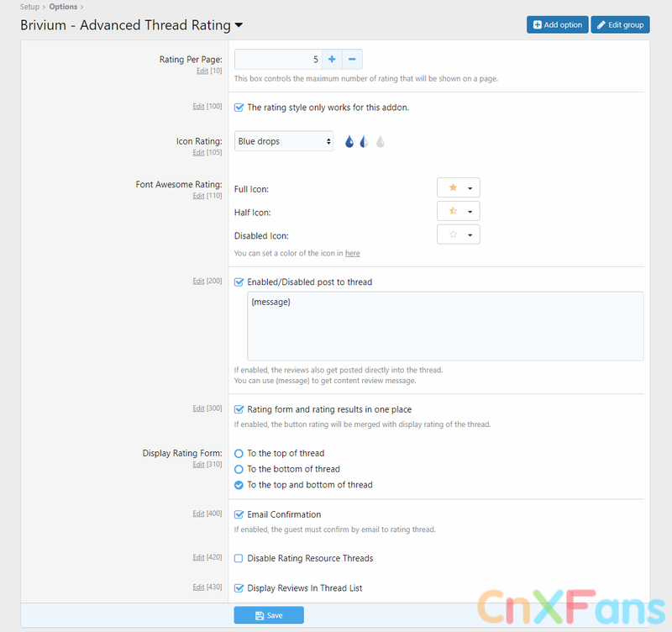672x632 pixels.
Task: Edit option [200] link
Action: click(x=198, y=281)
